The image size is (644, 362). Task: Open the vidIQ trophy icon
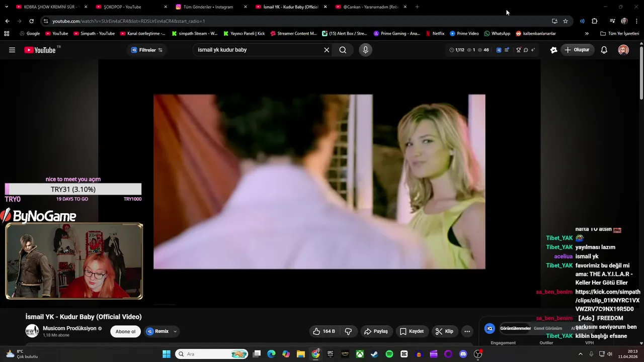[x=518, y=50]
